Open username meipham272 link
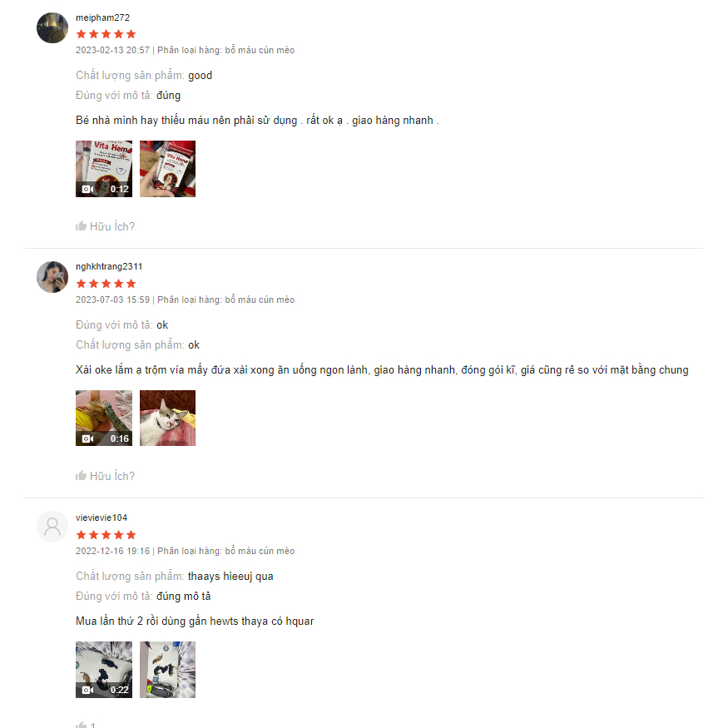728x728 pixels. coord(102,17)
